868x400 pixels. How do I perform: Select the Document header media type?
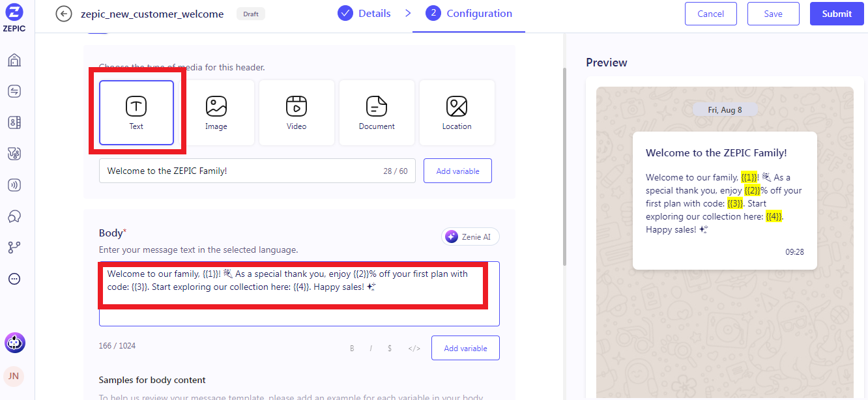click(377, 113)
